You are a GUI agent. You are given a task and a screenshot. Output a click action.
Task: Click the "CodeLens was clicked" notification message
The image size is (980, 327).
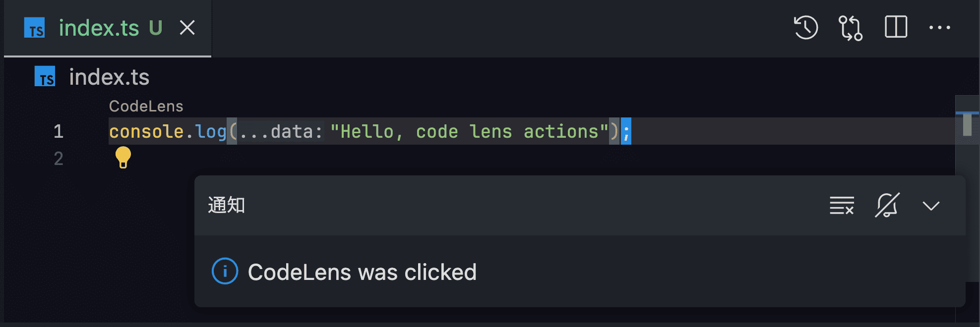[x=362, y=272]
